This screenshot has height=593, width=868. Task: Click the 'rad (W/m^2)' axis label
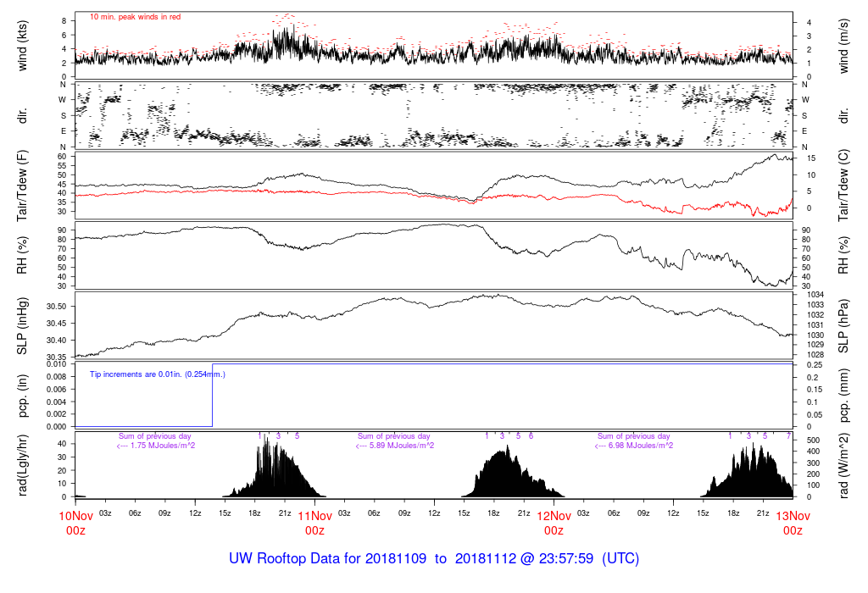[x=843, y=465]
